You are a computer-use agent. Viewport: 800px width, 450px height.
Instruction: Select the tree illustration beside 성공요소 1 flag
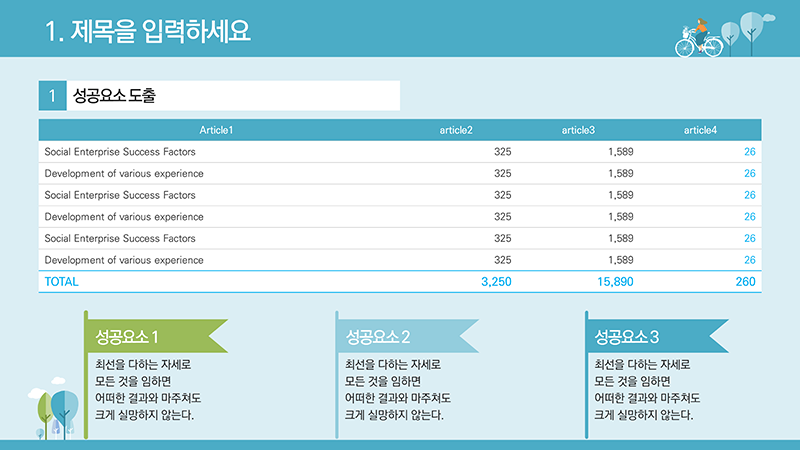(54, 409)
